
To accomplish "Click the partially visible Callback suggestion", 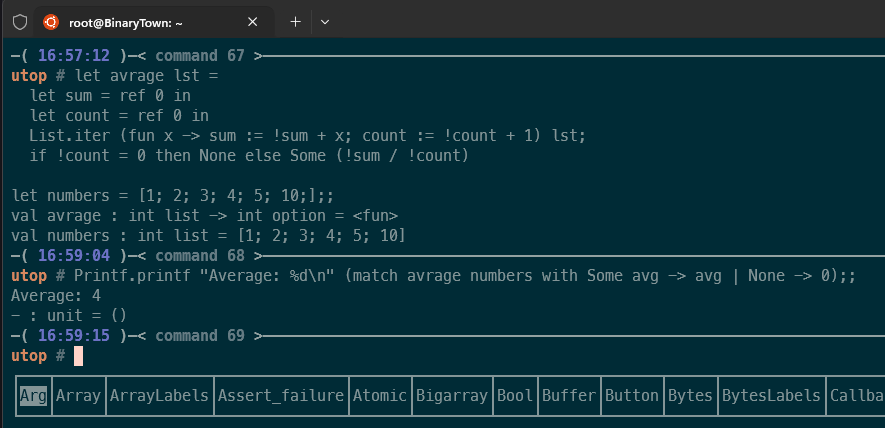I will coord(856,396).
